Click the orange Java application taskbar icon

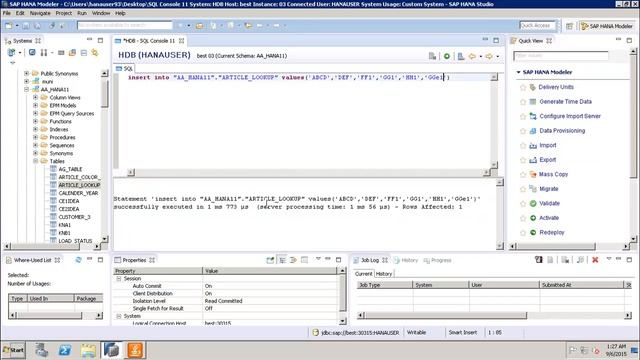(x=135, y=350)
